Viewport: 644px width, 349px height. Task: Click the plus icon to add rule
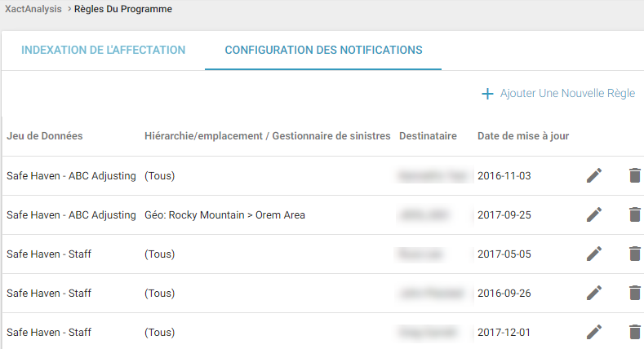(488, 94)
